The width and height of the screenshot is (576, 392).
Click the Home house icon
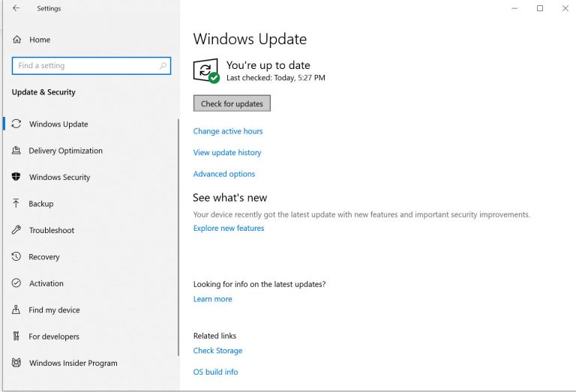tap(17, 39)
